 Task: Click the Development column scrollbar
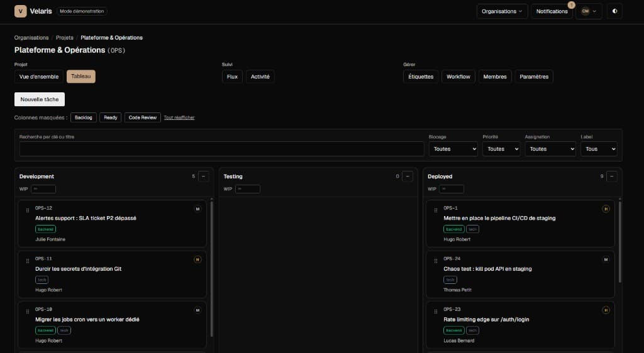click(x=211, y=269)
